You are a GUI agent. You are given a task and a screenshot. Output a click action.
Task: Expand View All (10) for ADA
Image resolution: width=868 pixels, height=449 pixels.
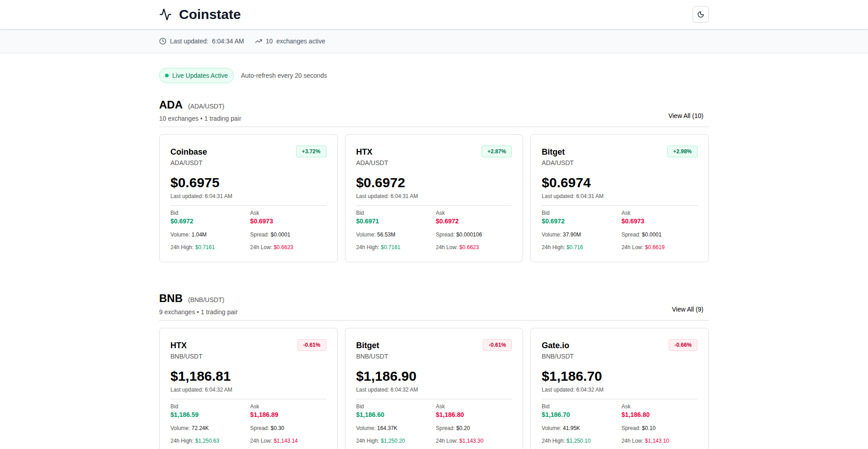point(685,116)
